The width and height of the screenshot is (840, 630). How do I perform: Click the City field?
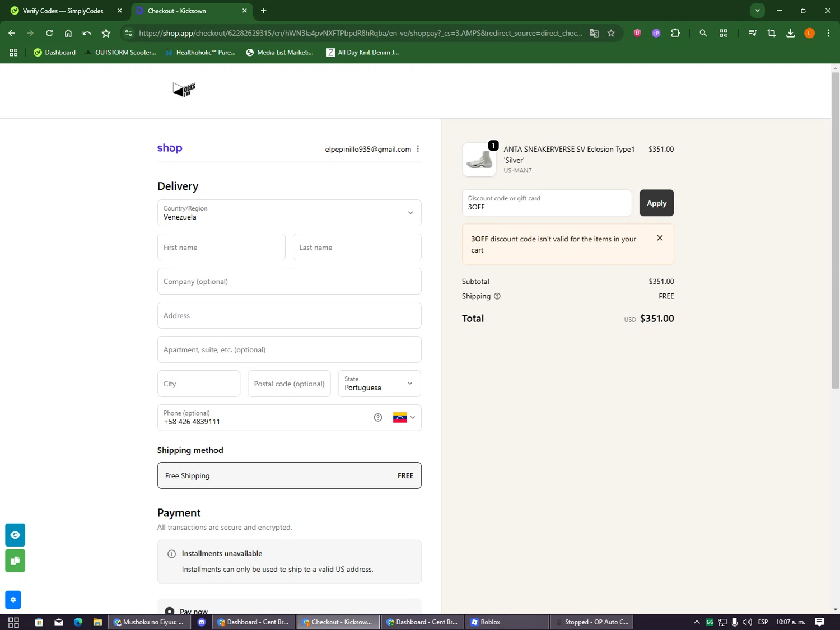(x=199, y=384)
